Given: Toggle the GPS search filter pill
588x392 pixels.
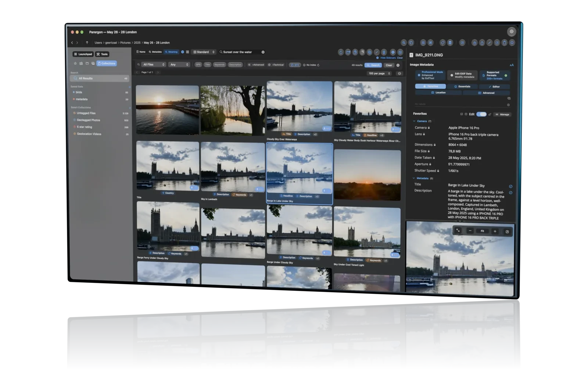Looking at the screenshot, I should (x=198, y=65).
